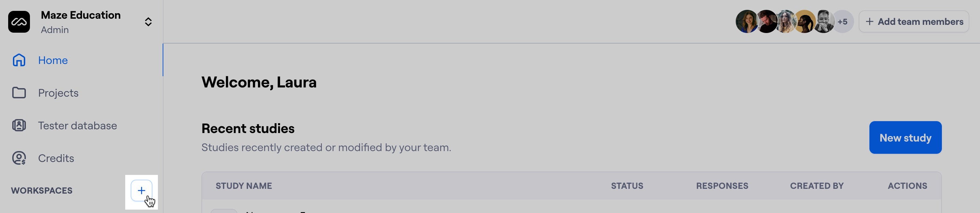980x213 pixels.
Task: Sort by Status column header
Action: [627, 186]
